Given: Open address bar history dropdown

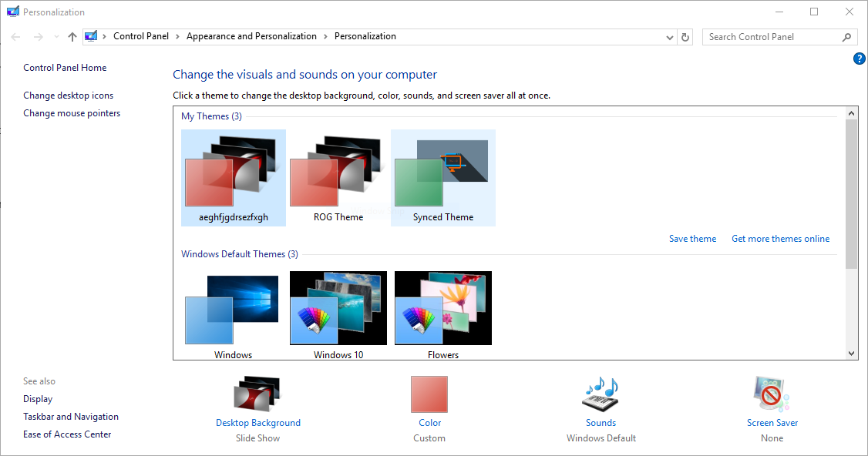Looking at the screenshot, I should tap(670, 37).
